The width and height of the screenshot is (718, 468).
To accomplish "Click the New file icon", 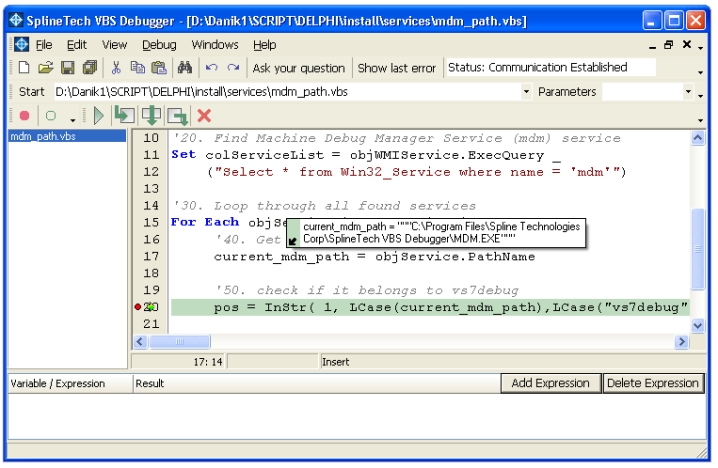I will coord(23,68).
